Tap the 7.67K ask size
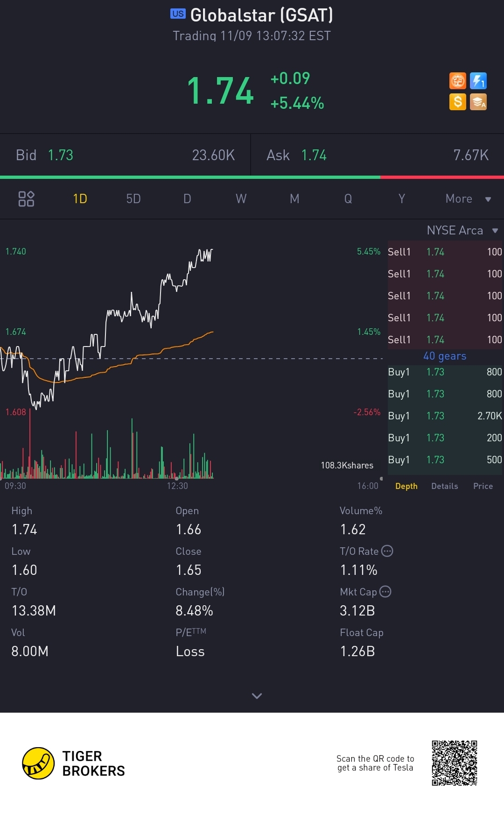This screenshot has height=814, width=504. click(471, 155)
